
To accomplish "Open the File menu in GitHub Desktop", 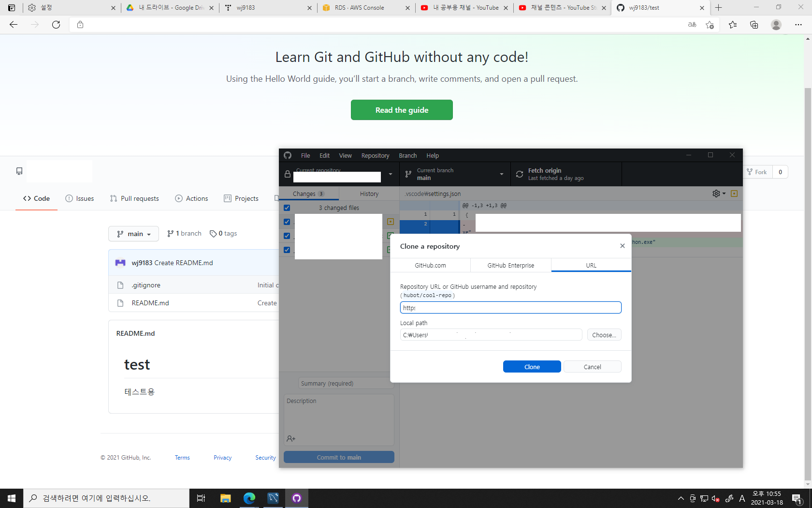I will [x=305, y=155].
